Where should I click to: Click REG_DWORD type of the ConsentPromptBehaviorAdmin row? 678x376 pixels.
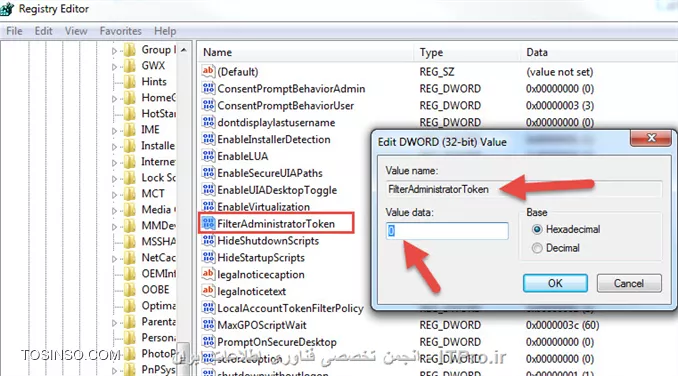pyautogui.click(x=450, y=89)
